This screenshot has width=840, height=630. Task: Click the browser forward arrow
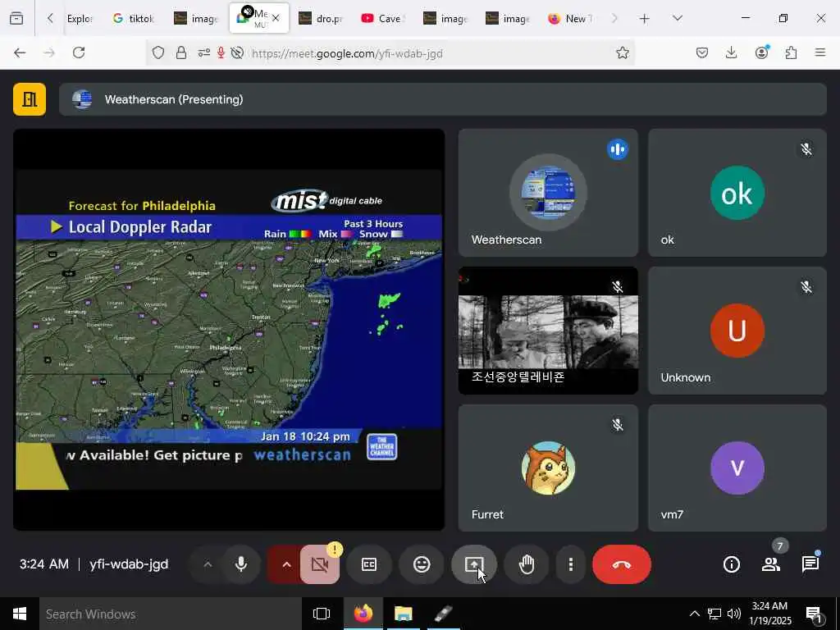click(49, 52)
